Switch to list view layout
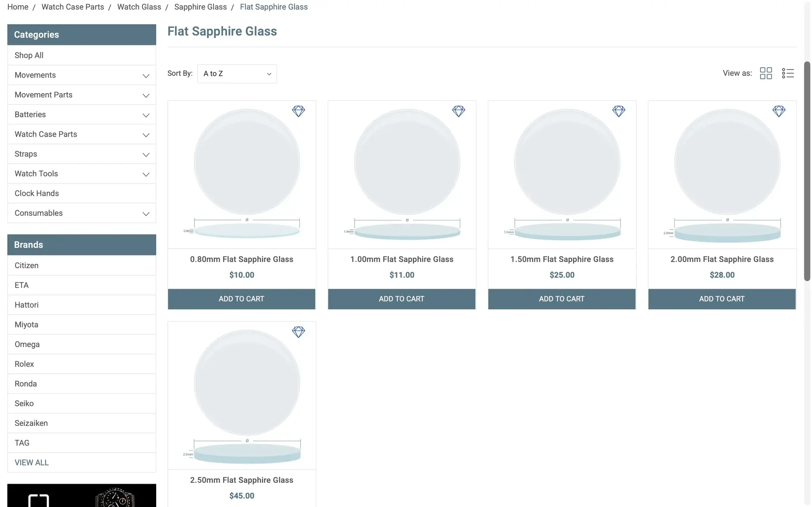The height and width of the screenshot is (507, 812). click(788, 73)
